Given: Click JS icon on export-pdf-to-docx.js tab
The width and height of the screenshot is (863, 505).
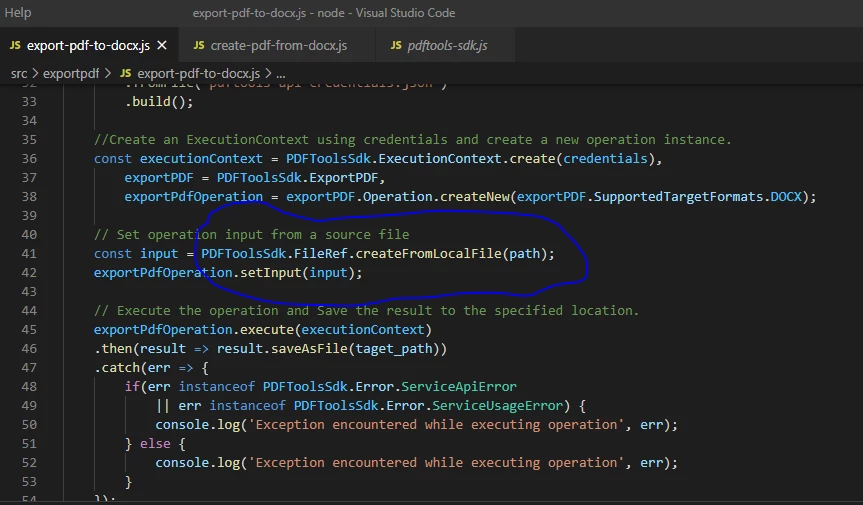Looking at the screenshot, I should click(15, 46).
